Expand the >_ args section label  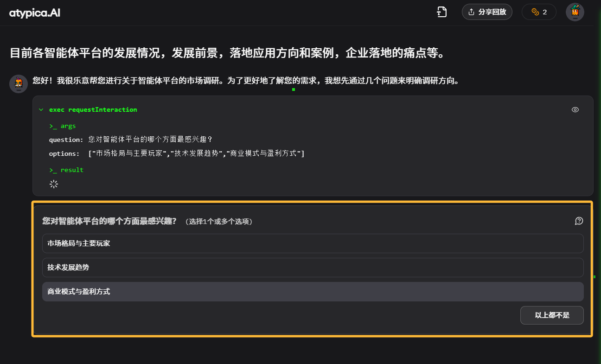click(x=63, y=126)
